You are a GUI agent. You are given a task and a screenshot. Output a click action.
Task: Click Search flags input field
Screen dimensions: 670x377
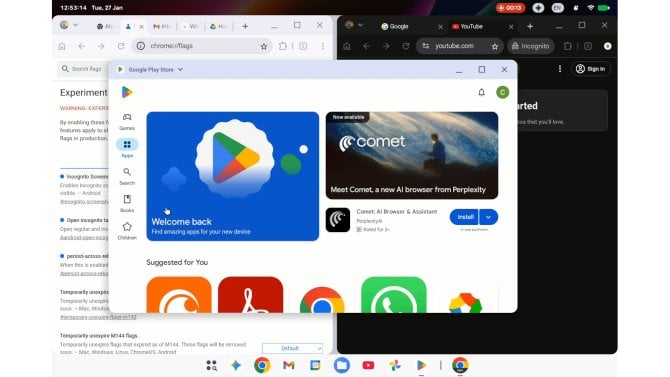coord(83,69)
